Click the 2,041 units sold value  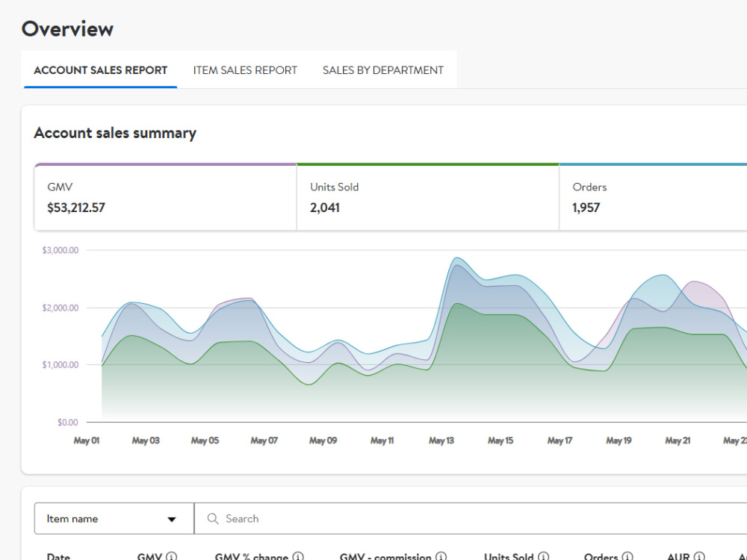coord(325,208)
